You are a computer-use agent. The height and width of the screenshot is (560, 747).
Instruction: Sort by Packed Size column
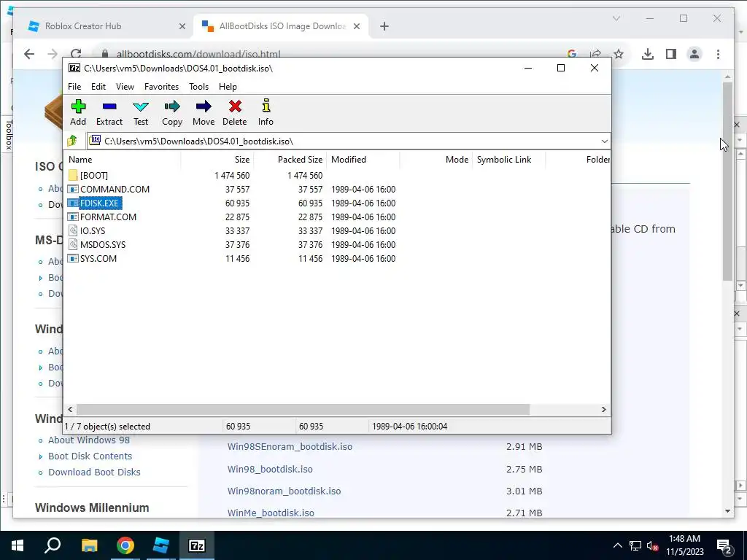pos(290,160)
